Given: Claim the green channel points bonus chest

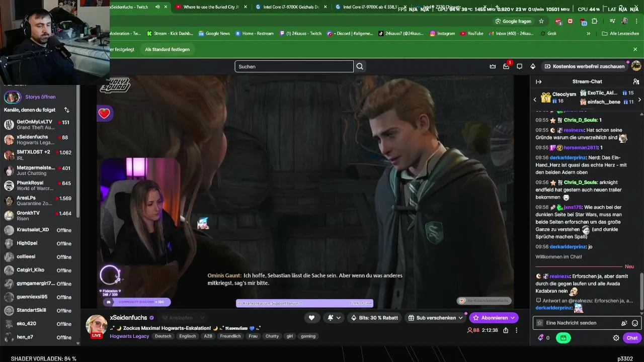Looking at the screenshot, I should tap(563, 338).
